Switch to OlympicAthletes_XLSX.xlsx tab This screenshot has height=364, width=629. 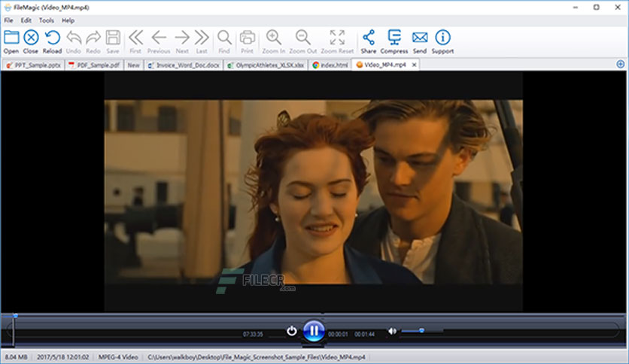(266, 65)
